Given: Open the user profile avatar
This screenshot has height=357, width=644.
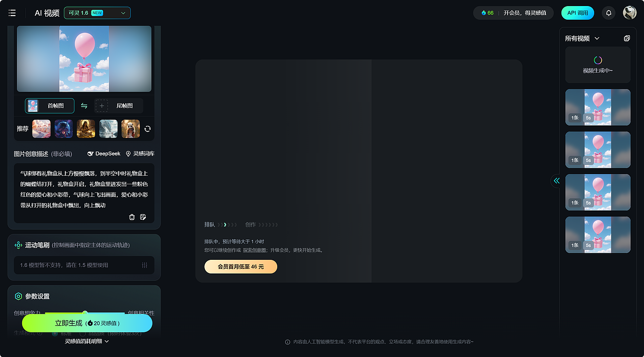Looking at the screenshot, I should (630, 13).
